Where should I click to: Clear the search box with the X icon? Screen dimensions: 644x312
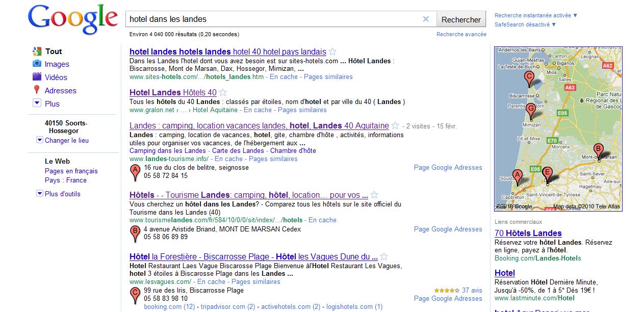(x=426, y=19)
